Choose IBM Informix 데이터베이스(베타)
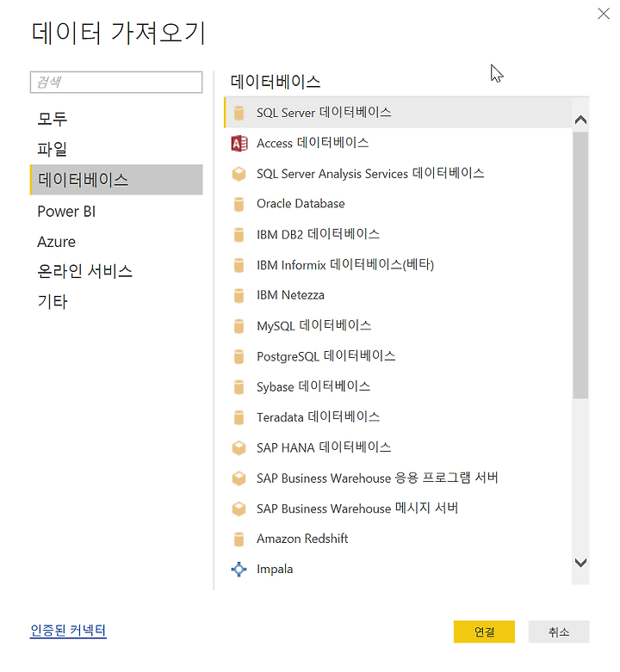This screenshot has width=620, height=672. [398, 265]
